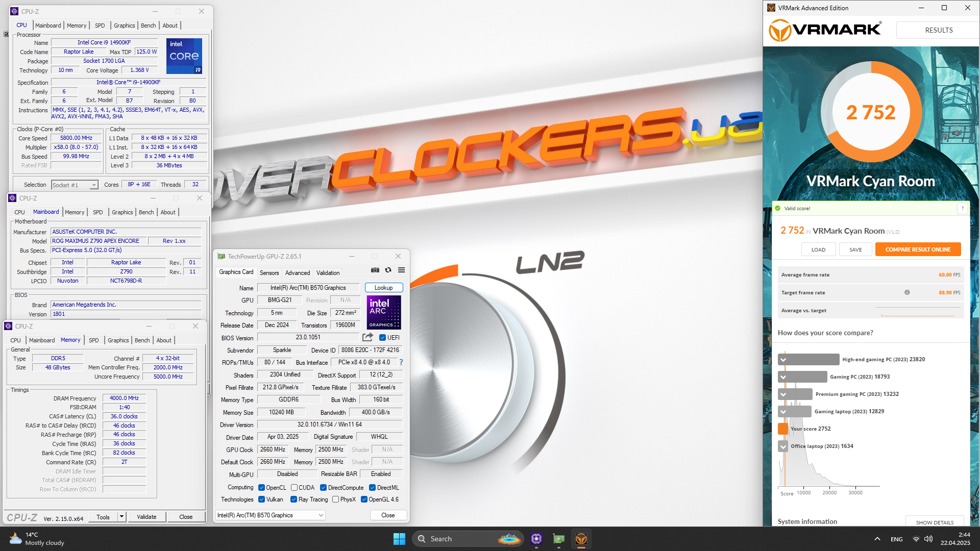Toggle the DirectCompute checkbox

pyautogui.click(x=323, y=488)
